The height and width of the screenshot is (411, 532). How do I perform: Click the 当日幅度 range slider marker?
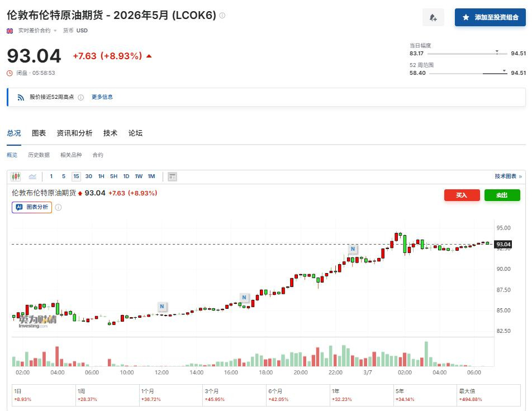497,52
